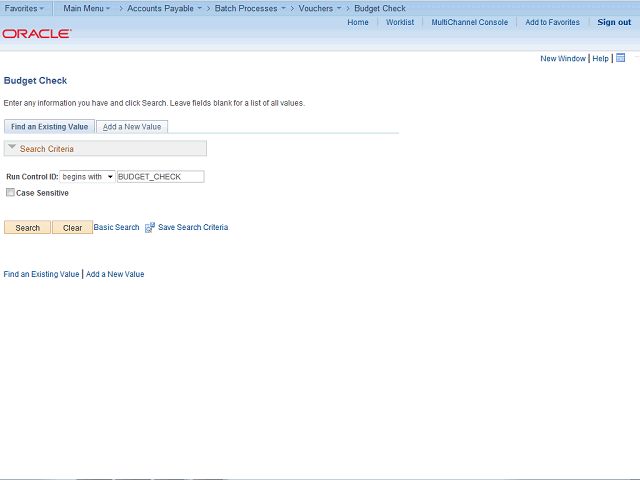
Task: Open Accounts Payable breadcrumb menu
Action: tap(164, 8)
